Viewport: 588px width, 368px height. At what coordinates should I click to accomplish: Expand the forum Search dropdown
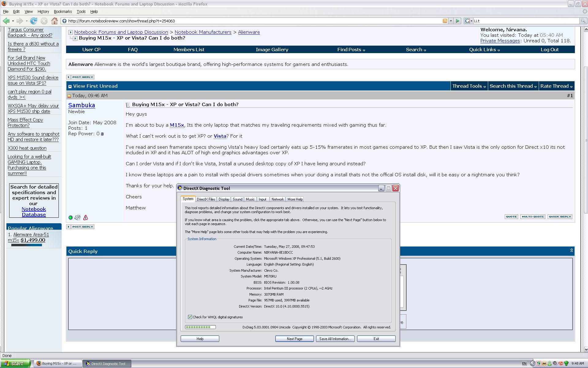pos(416,50)
